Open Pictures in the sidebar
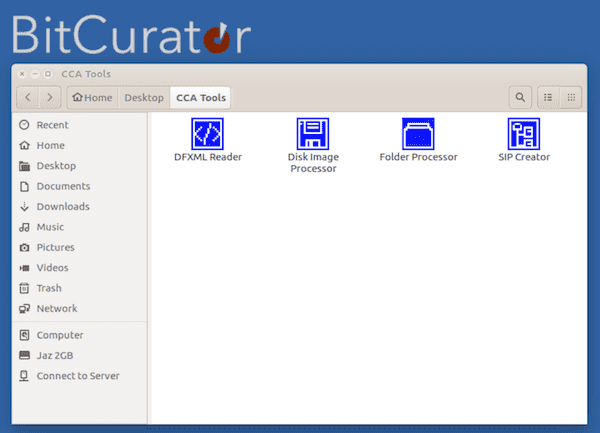 click(x=80, y=247)
